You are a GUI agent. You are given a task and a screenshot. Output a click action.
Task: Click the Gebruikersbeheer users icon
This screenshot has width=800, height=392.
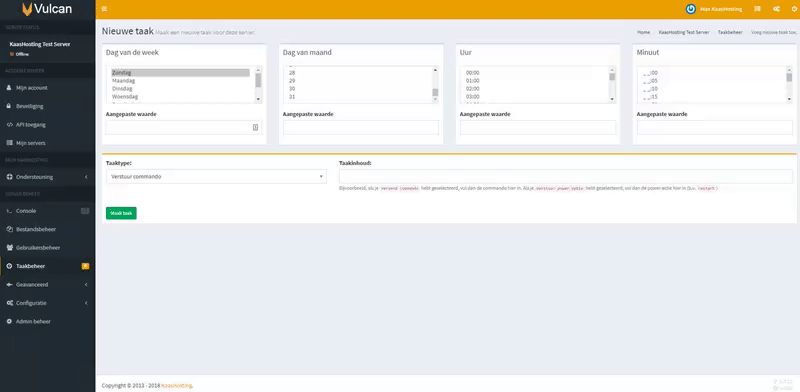pos(10,248)
